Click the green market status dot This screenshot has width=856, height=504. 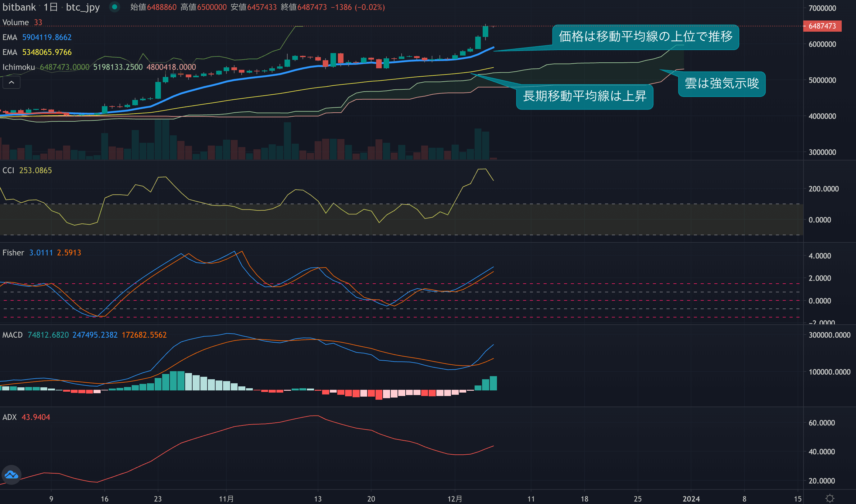click(115, 7)
